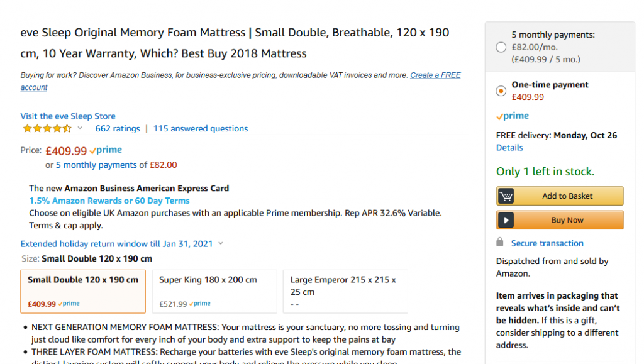Viewport: 644px width, 364px height.
Task: Open 1.5% Amazon Rewards or 60 Day Terms
Action: [109, 201]
